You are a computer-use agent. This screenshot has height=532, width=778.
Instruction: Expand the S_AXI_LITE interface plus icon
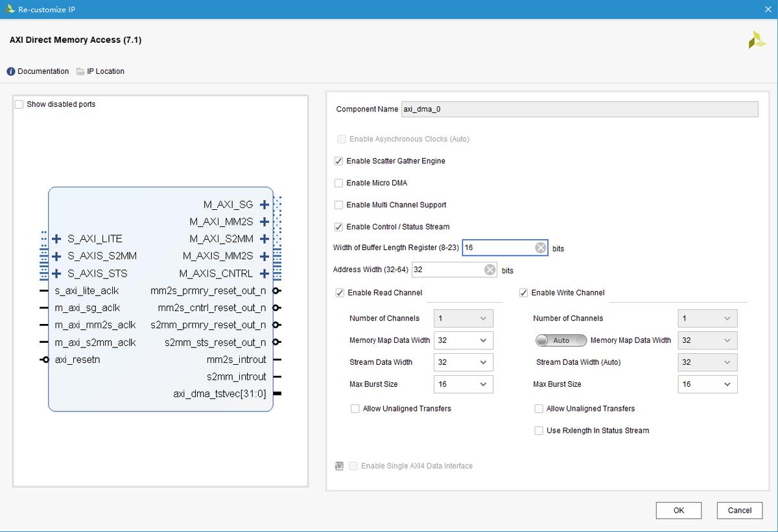tap(57, 239)
